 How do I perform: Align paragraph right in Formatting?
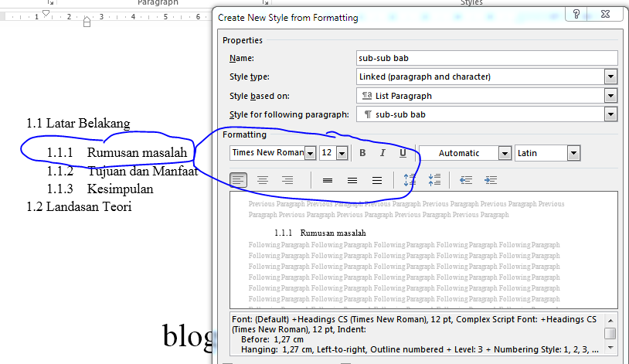287,180
